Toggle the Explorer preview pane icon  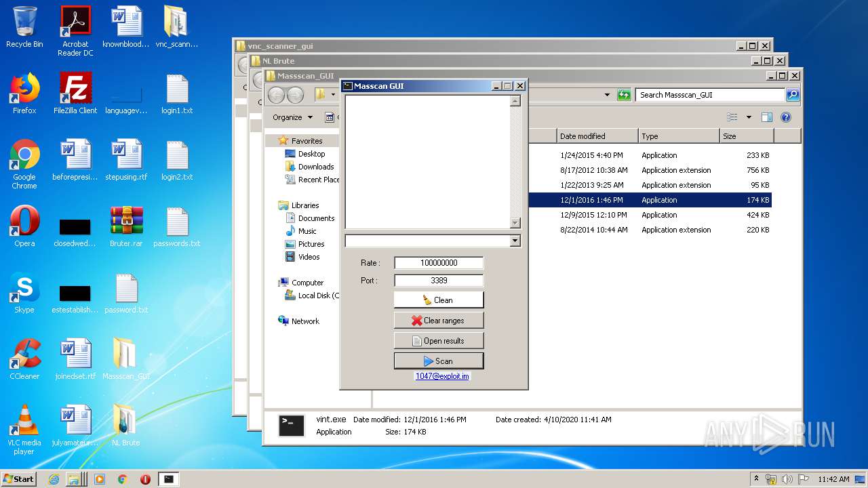pyautogui.click(x=767, y=117)
